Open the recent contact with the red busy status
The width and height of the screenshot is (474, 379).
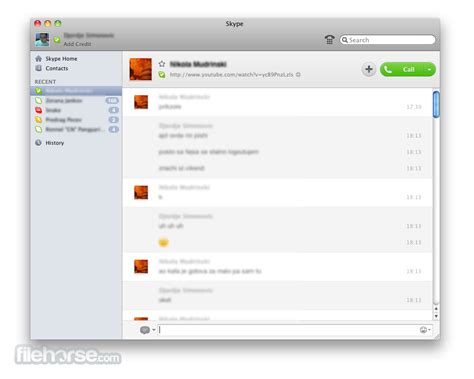point(76,110)
